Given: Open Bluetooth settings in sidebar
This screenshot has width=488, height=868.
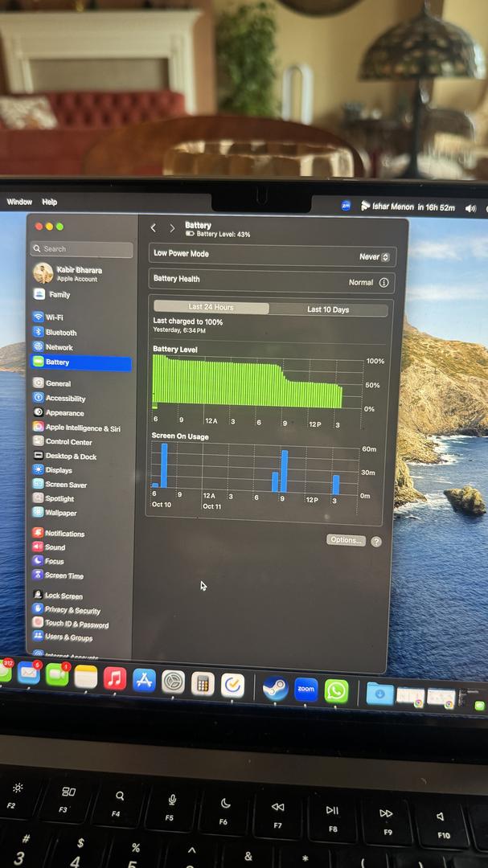Looking at the screenshot, I should (x=61, y=333).
